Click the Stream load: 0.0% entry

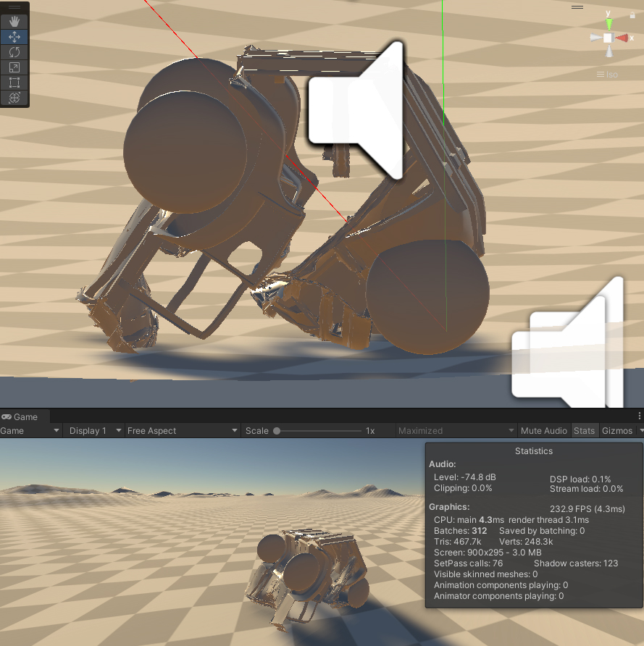pos(586,489)
